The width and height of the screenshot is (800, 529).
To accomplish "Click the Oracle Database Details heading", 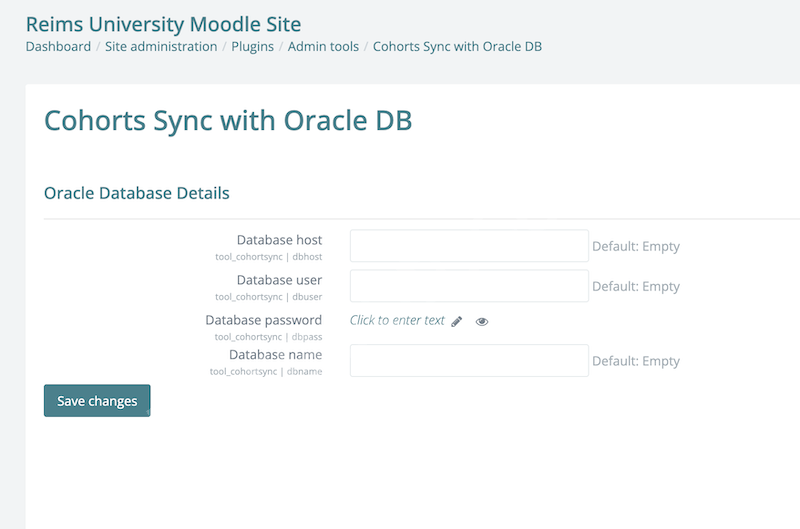I will pyautogui.click(x=137, y=193).
